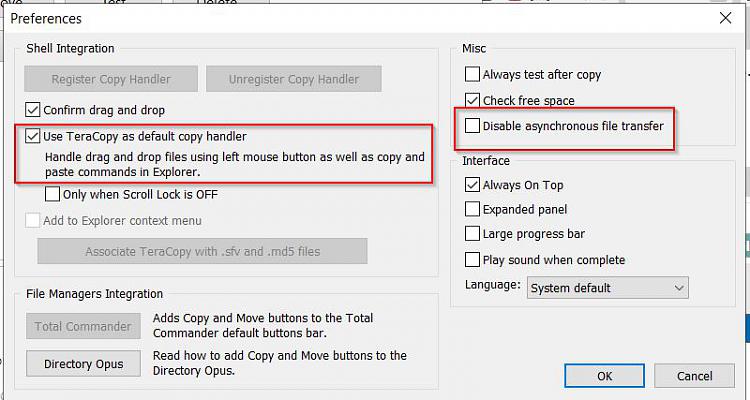Click 'Adds Copy and Move buttons' description
Viewport: 750px width, 400px height.
[x=263, y=325]
